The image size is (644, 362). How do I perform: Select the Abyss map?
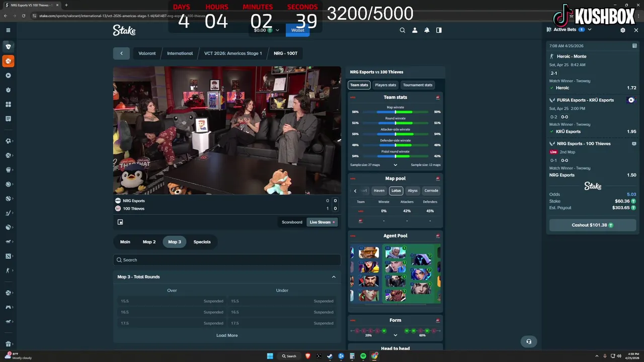[413, 191]
